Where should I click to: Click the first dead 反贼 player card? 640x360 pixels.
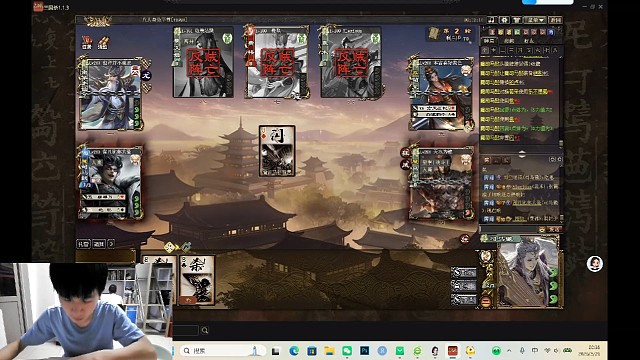pos(203,62)
